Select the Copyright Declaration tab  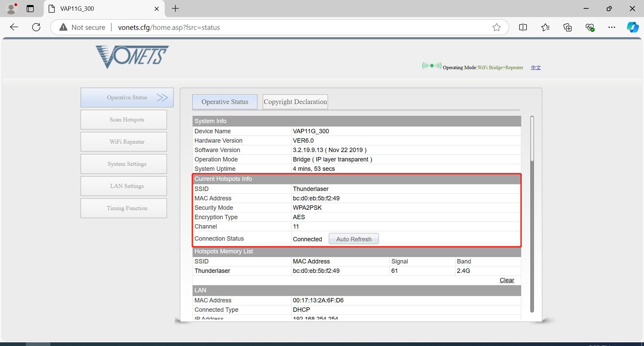pyautogui.click(x=295, y=102)
